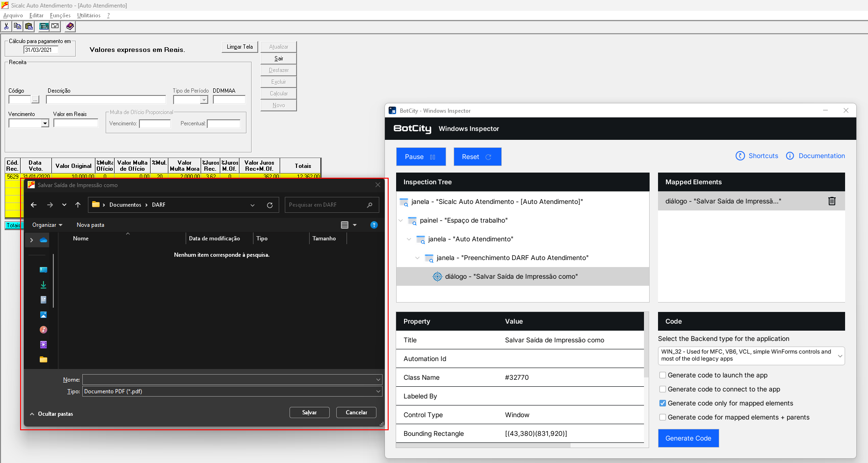
Task: Open the Funções menu
Action: click(60, 15)
